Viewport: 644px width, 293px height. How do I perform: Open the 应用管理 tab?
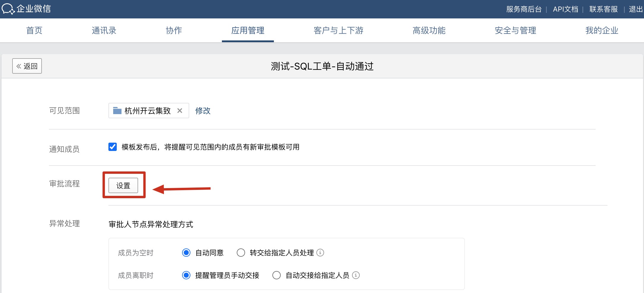click(x=248, y=30)
